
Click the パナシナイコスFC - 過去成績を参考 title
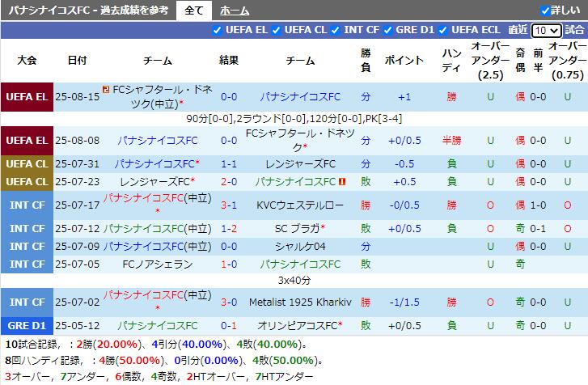(88, 11)
